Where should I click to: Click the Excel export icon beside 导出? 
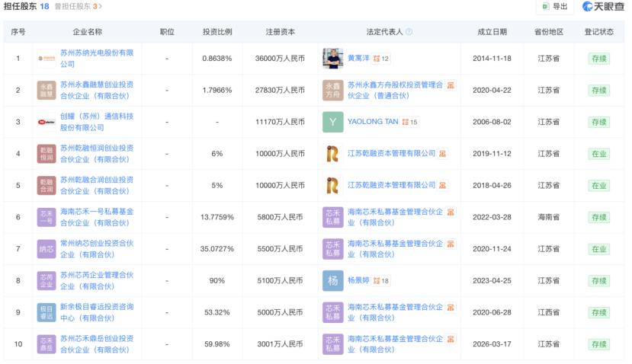pyautogui.click(x=546, y=6)
